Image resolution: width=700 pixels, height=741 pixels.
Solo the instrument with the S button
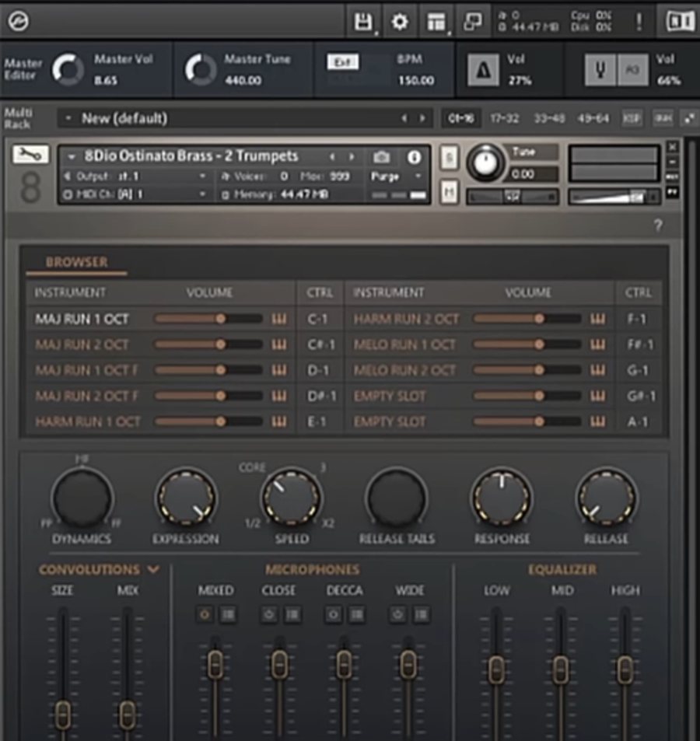click(449, 158)
